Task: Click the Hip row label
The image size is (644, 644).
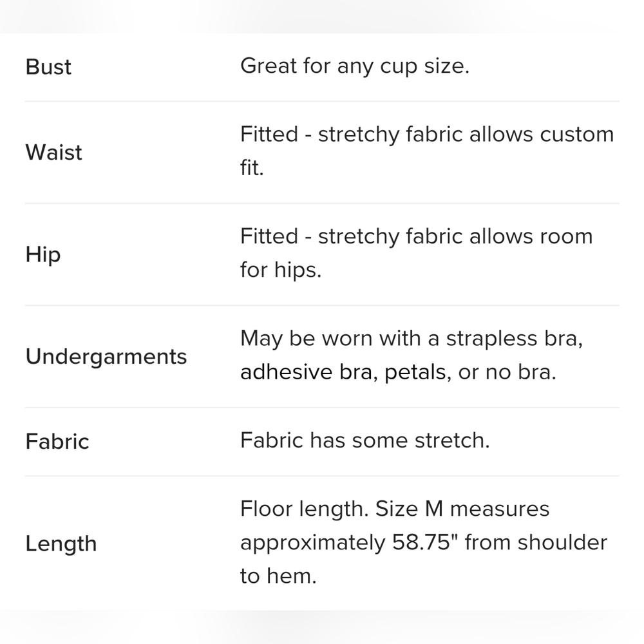Action: (43, 254)
